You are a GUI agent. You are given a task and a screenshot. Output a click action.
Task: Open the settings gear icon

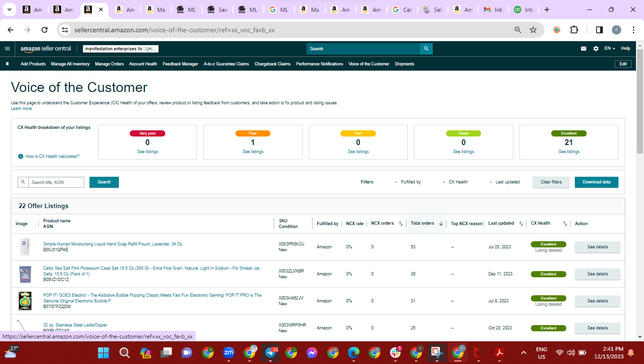596,48
